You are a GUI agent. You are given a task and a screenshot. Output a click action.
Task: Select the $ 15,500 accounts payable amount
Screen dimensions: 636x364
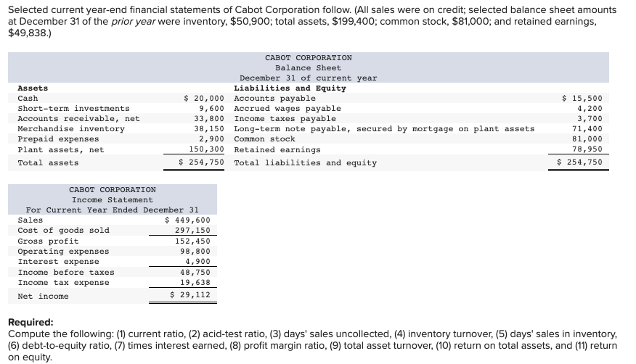click(582, 99)
